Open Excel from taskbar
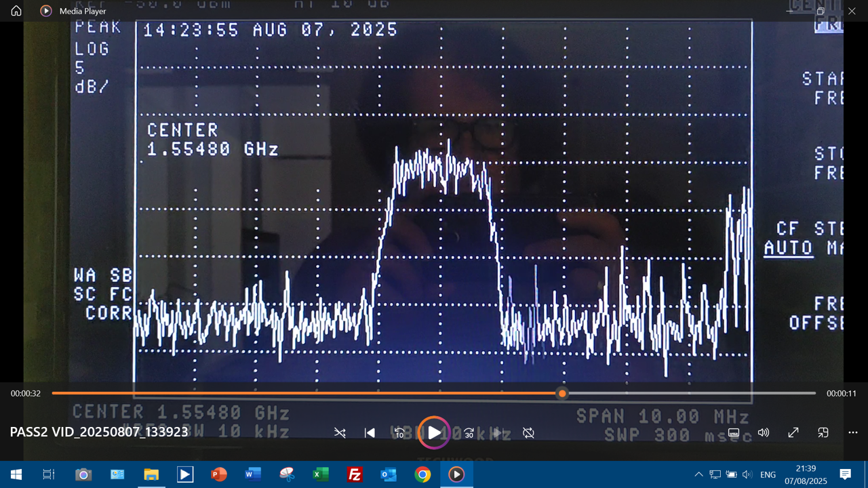Viewport: 868px width, 488px height. coord(321,474)
